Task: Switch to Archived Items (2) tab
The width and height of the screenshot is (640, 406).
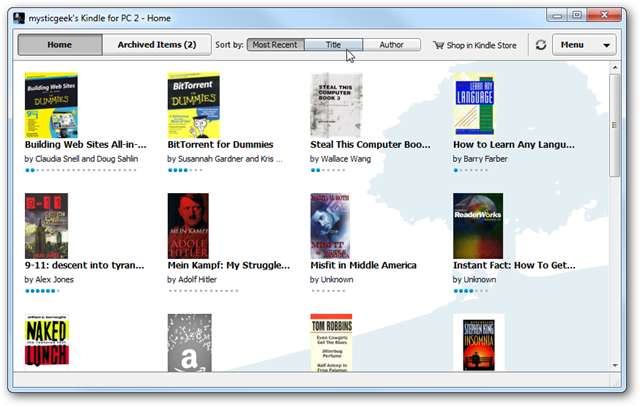Action: pyautogui.click(x=157, y=44)
